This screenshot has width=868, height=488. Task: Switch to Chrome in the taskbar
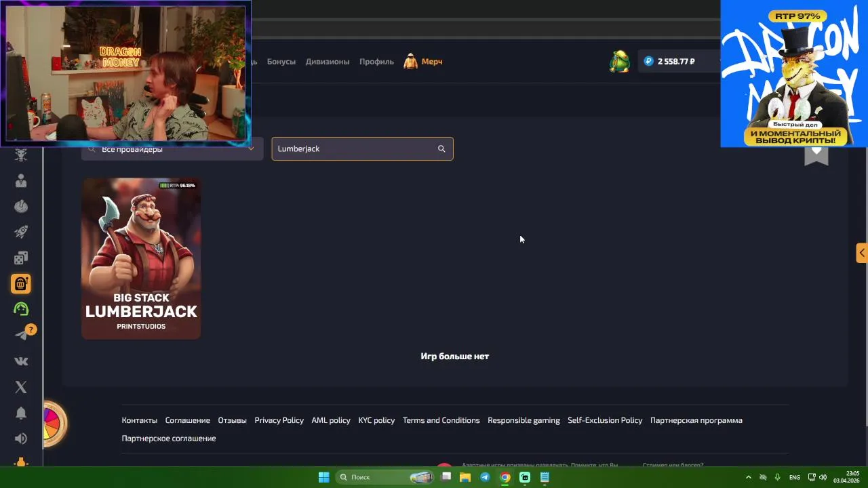505,477
